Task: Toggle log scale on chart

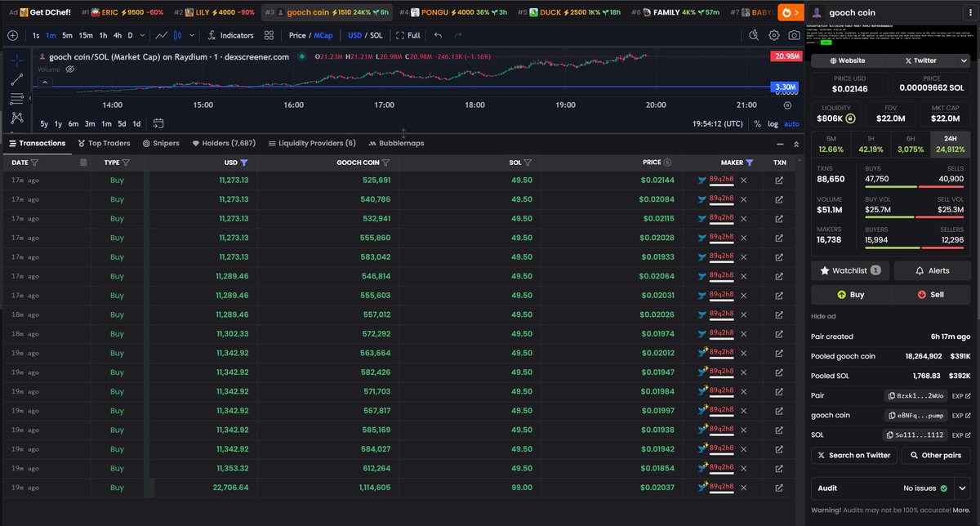Action: click(773, 123)
